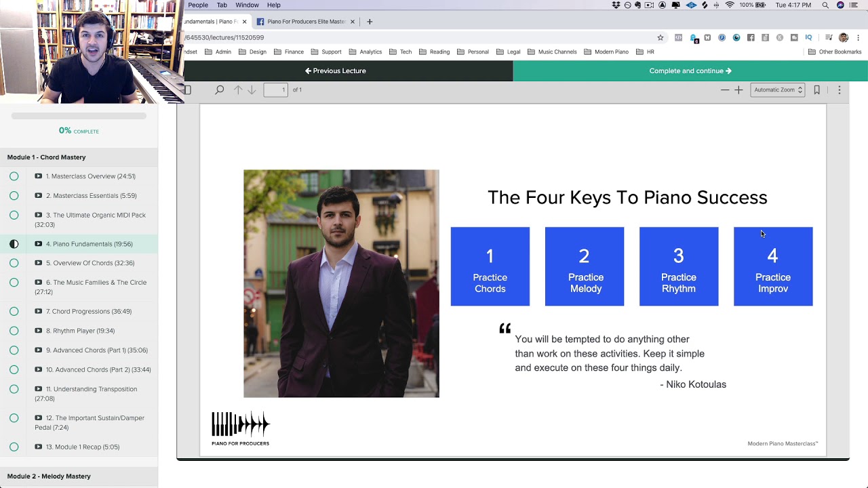
Task: Go to next PDF page arrow
Action: tap(252, 89)
